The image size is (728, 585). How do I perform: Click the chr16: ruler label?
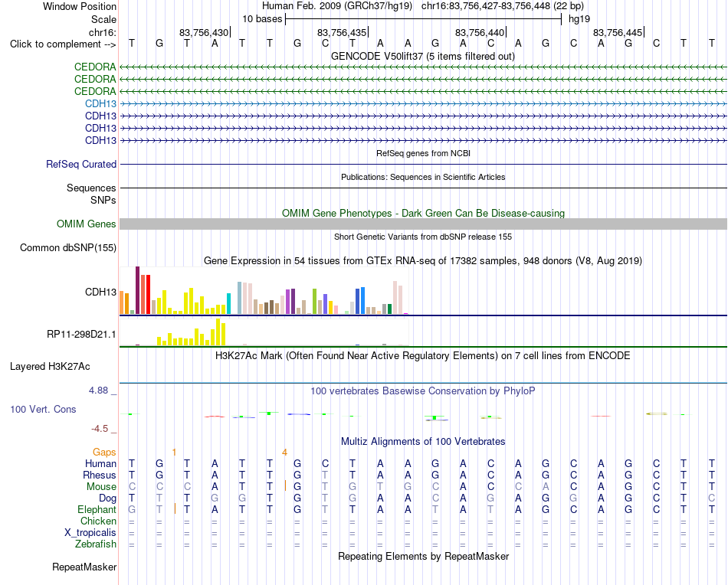102,32
